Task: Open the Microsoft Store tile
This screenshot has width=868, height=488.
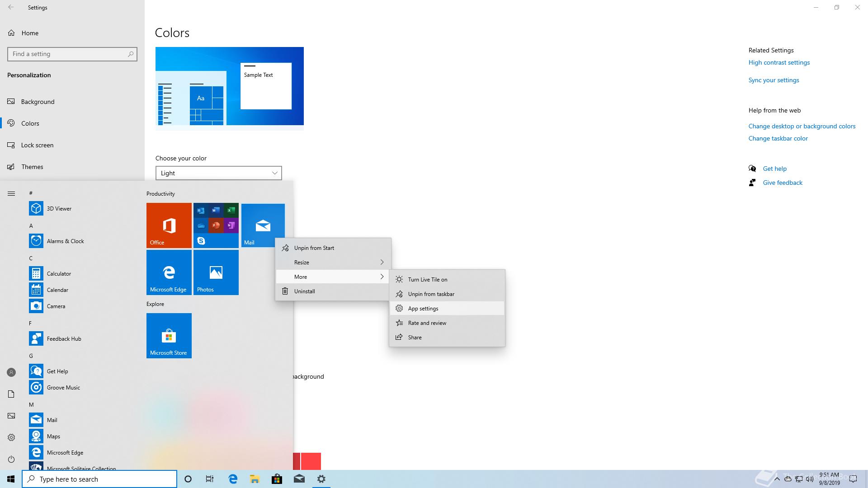Action: click(x=169, y=335)
